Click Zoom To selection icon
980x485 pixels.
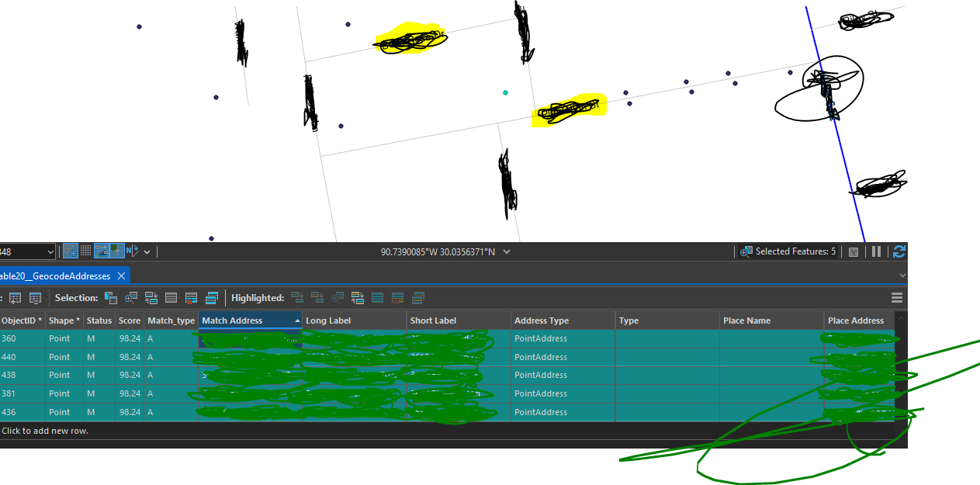(131, 298)
